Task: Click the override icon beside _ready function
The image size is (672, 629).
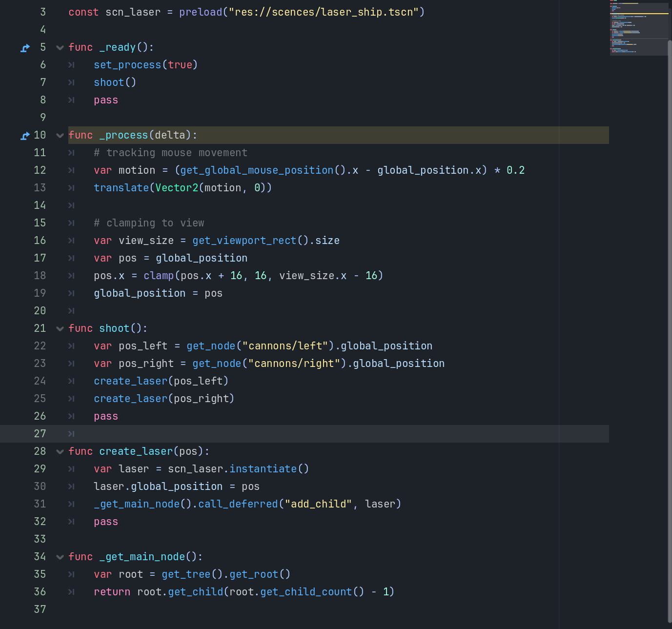Action: coord(25,48)
